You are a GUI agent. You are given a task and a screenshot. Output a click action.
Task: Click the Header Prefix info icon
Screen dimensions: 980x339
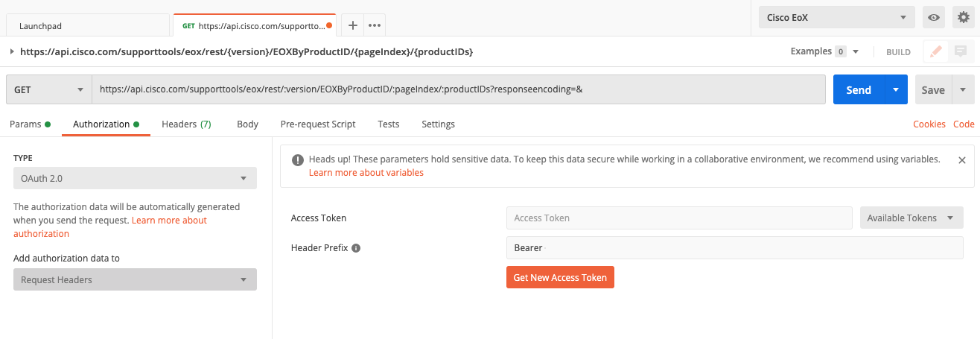[x=356, y=248]
